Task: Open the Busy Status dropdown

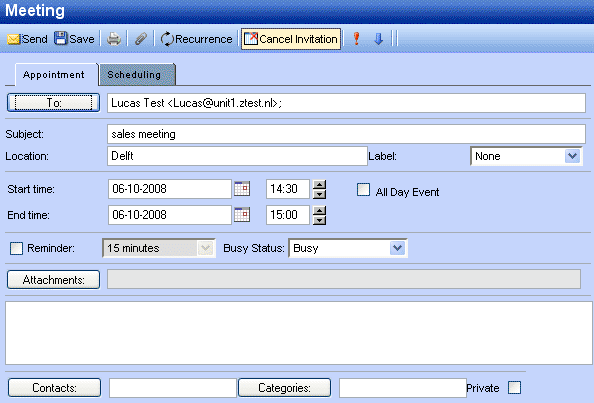Action: pos(348,248)
